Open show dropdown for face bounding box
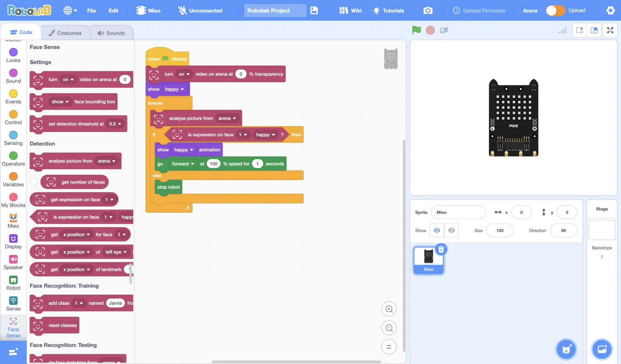The width and height of the screenshot is (621, 364). tap(60, 102)
